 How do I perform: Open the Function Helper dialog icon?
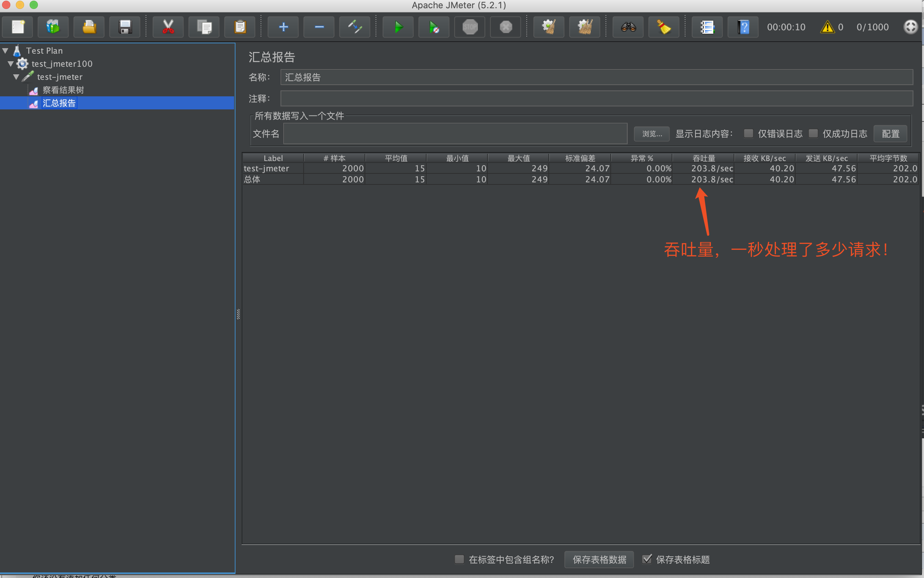point(707,27)
